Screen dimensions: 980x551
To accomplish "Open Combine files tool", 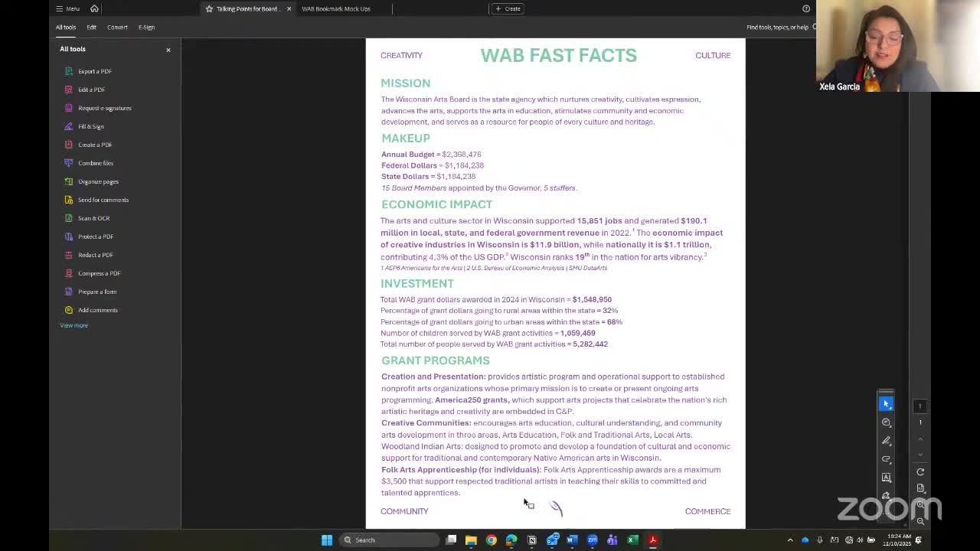I will (89, 163).
